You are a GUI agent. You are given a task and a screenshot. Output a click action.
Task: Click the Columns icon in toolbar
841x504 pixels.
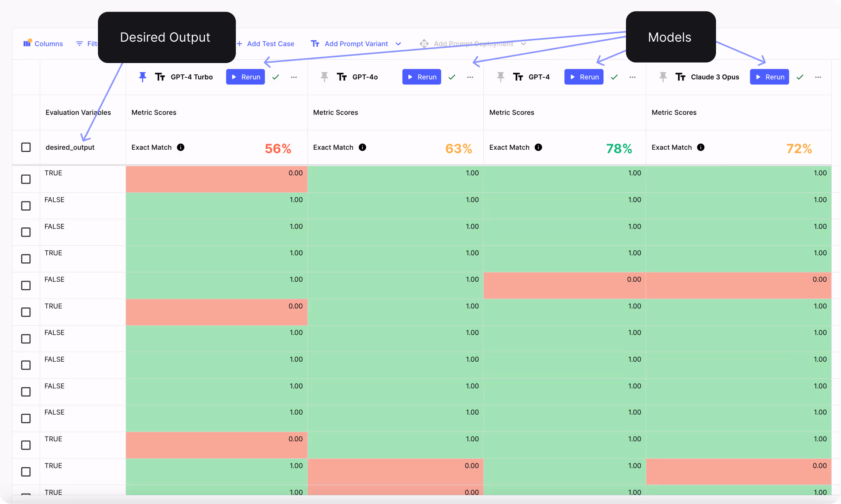[x=27, y=44]
